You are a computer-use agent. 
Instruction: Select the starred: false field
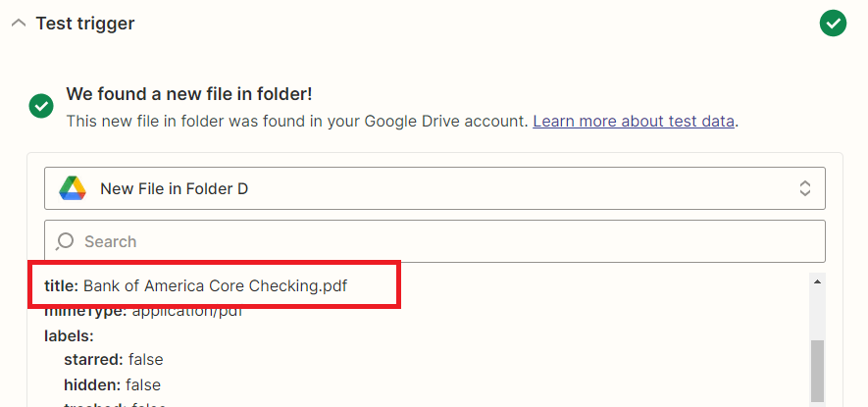point(114,359)
